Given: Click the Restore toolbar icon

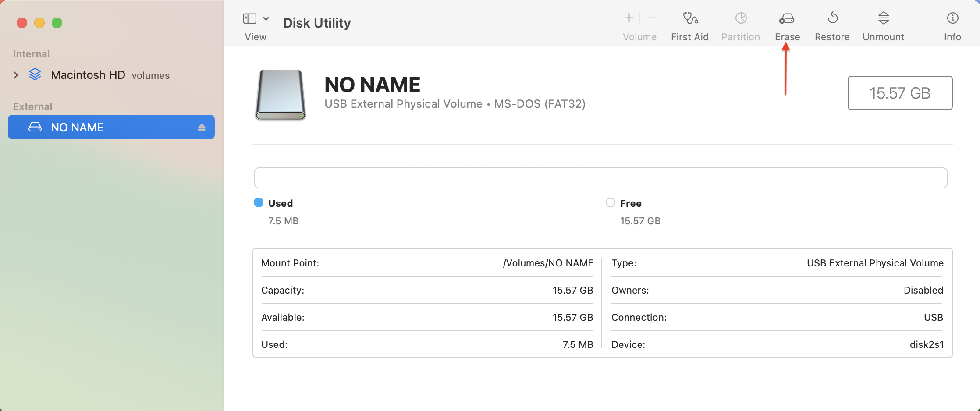Looking at the screenshot, I should [x=832, y=18].
